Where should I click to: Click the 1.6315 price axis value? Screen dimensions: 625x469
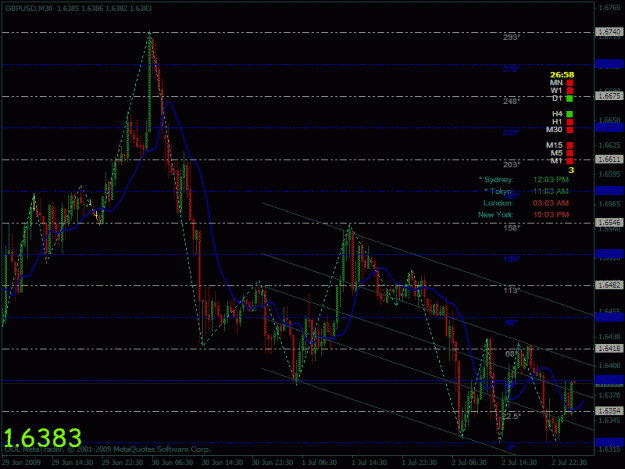point(609,449)
